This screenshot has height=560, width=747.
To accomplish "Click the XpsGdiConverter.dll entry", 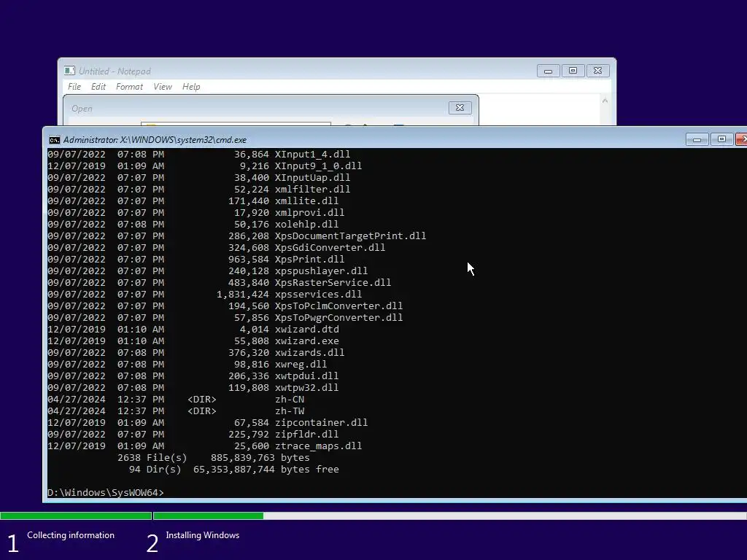I will click(330, 248).
